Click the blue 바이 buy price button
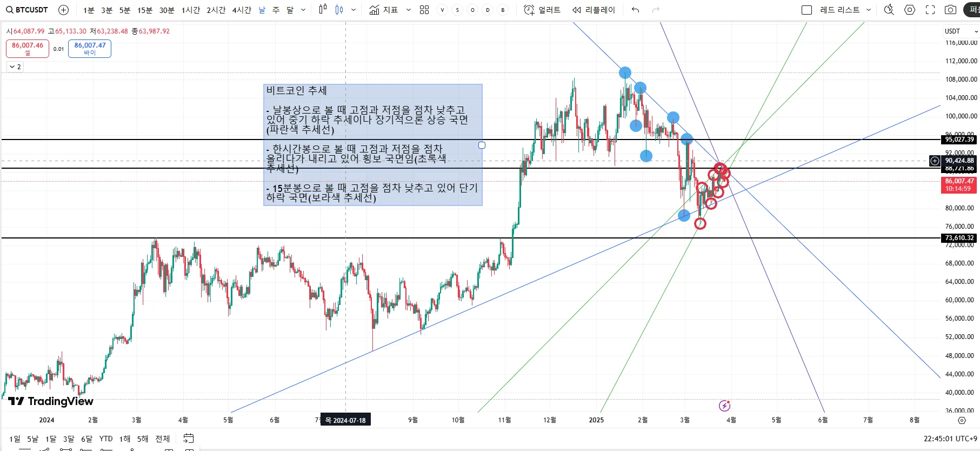This screenshot has width=980, height=451. coord(90,49)
